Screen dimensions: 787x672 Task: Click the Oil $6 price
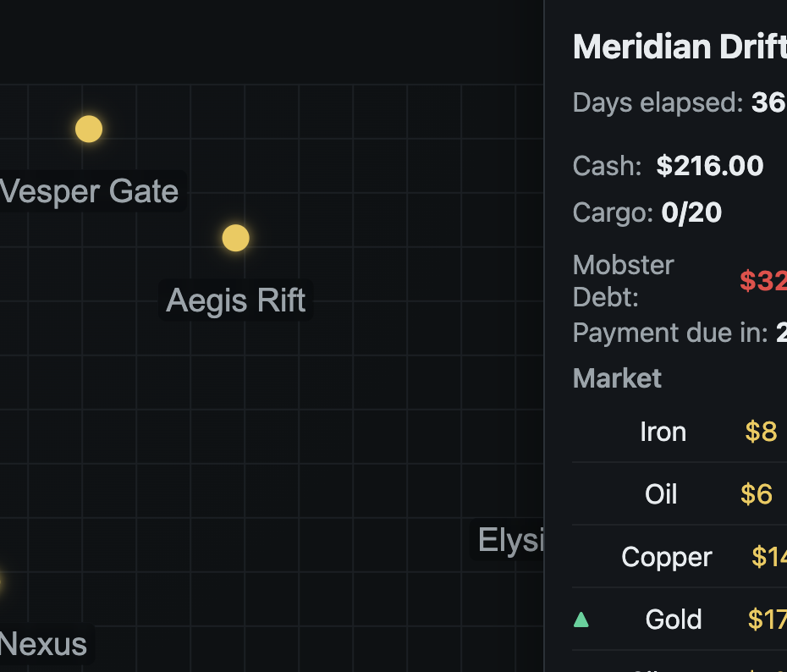pos(757,494)
